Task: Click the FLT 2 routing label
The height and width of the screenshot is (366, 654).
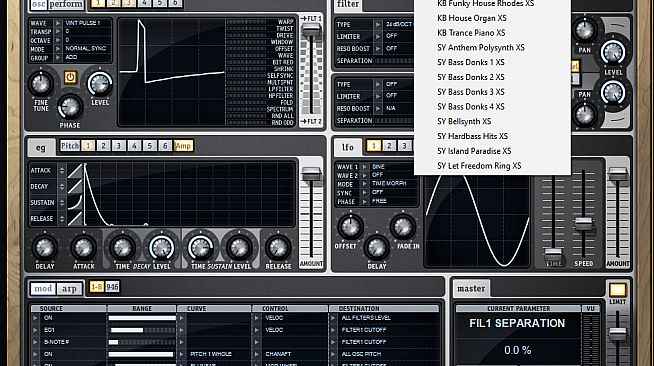Action: 311,122
